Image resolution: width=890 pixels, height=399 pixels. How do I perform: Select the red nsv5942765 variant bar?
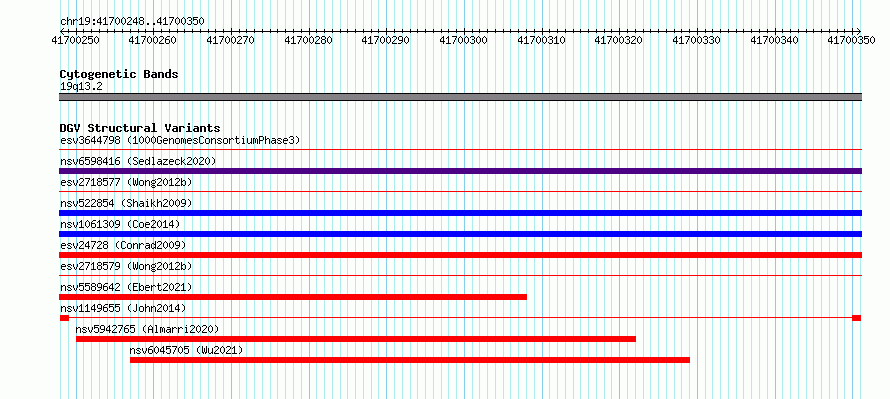[x=356, y=339]
